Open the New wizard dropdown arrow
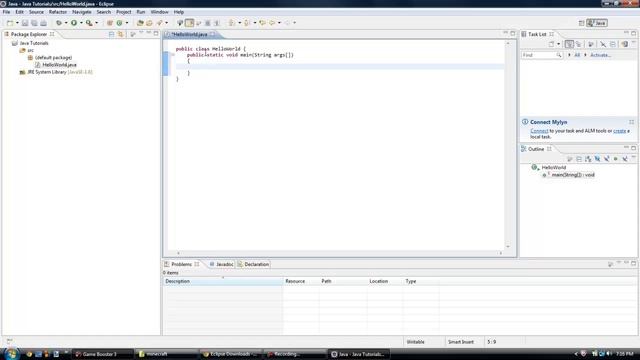The height and width of the screenshot is (360, 640). tap(17, 23)
